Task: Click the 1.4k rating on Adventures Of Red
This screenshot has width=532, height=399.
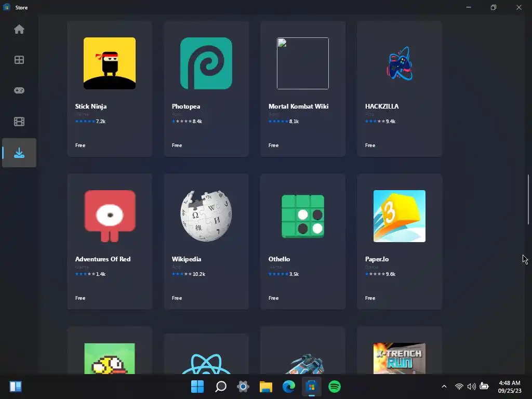Action: (x=100, y=274)
